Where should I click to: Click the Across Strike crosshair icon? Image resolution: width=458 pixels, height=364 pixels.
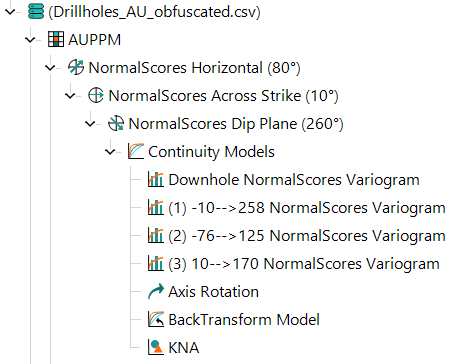pyautogui.click(x=96, y=96)
